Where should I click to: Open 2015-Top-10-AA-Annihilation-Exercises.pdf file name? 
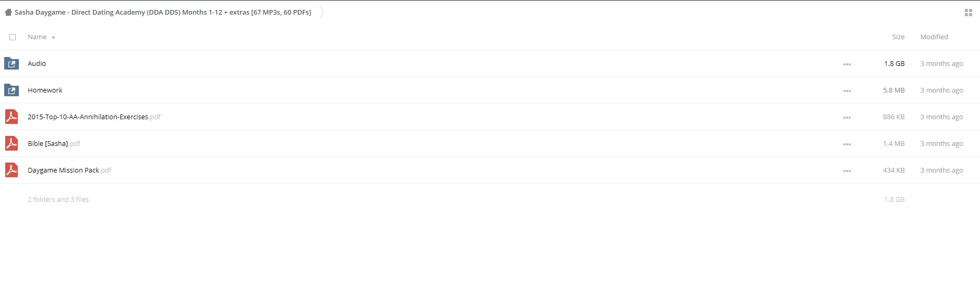[94, 117]
